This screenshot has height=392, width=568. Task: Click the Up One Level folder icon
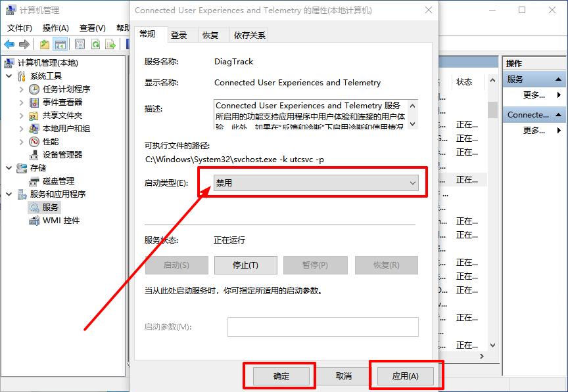(x=44, y=44)
